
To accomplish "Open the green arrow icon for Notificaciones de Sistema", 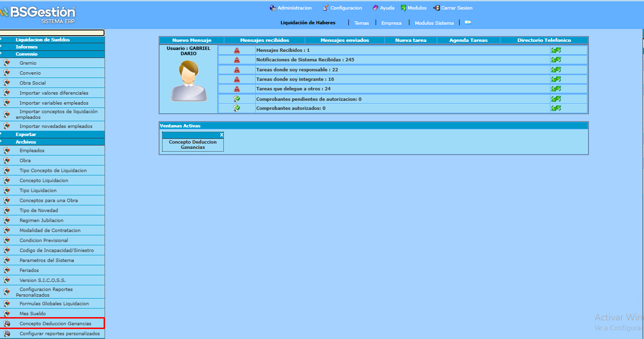I will pos(556,60).
